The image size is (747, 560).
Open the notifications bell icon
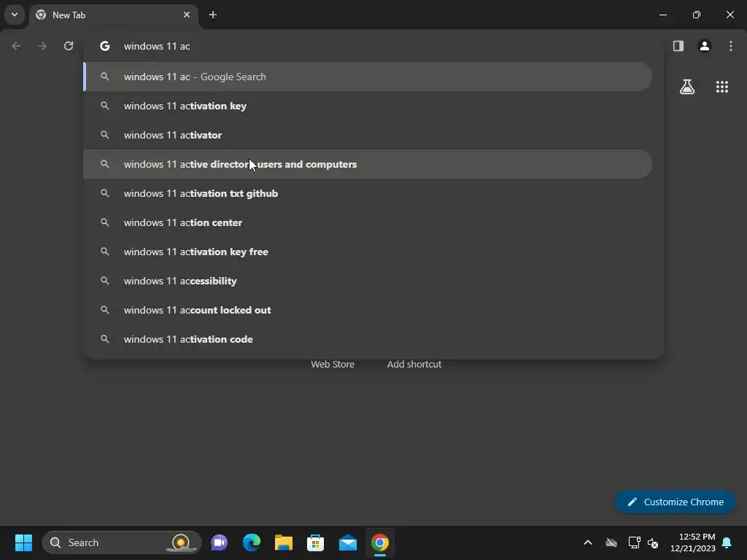[x=727, y=542]
